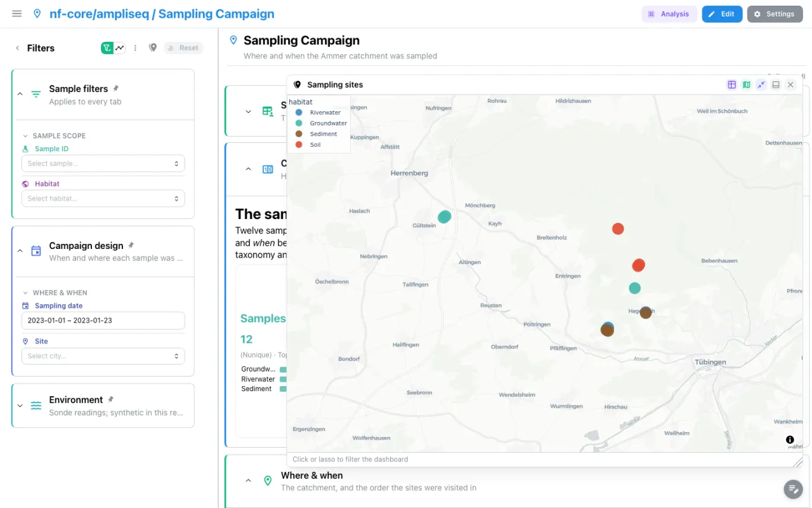Viewport: 812px width, 508px height.
Task: Toggle bottom panel layout icon
Action: (x=776, y=84)
